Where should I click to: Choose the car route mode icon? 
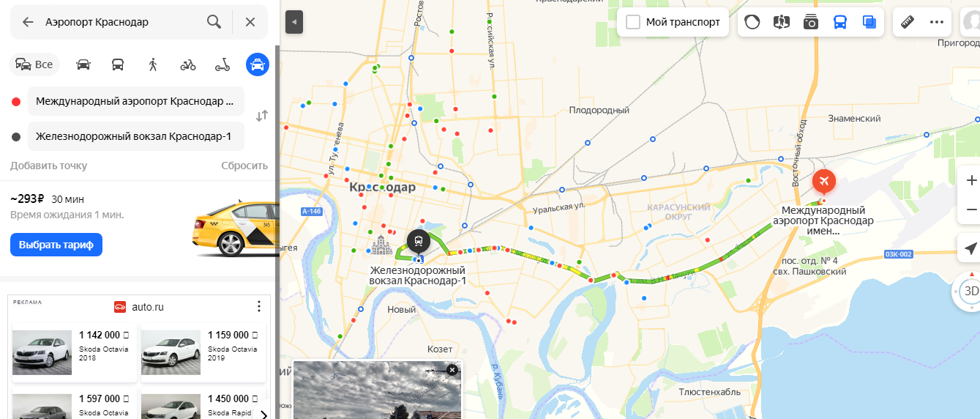tap(83, 64)
